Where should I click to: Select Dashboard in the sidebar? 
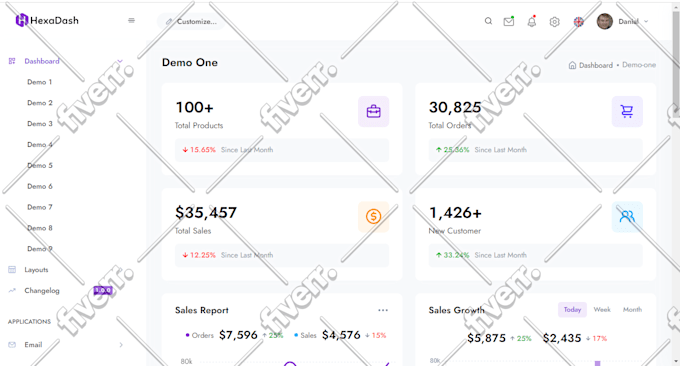pyautogui.click(x=42, y=61)
